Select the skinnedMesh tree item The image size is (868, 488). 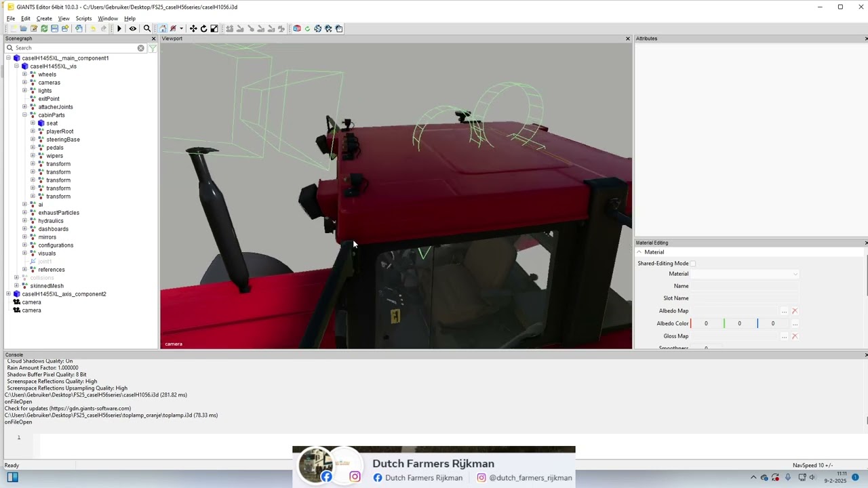pyautogui.click(x=47, y=286)
